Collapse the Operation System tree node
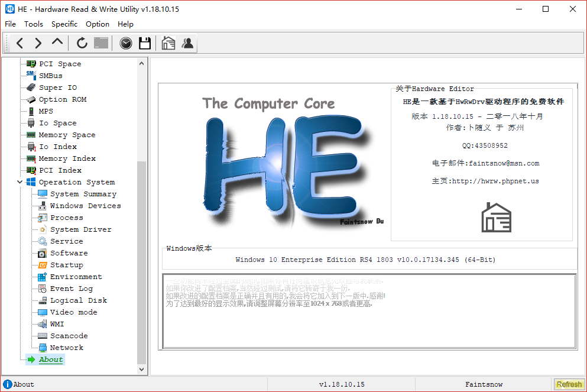This screenshot has height=392, width=587. [x=20, y=182]
